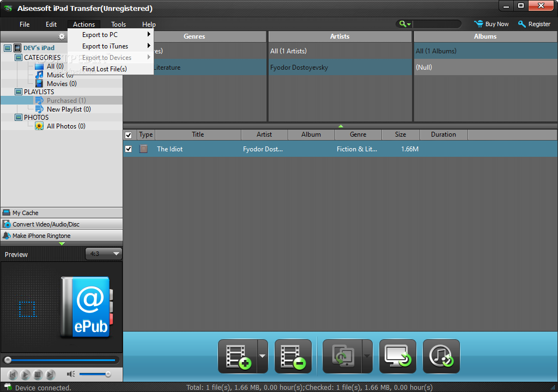Image resolution: width=558 pixels, height=392 pixels.
Task: Click the Add files film-strip plus button
Action: point(238,357)
